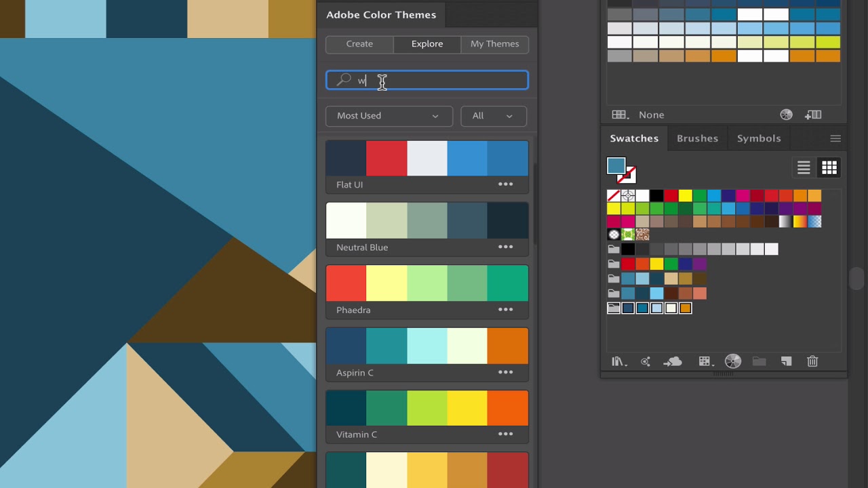Create a New Swatch in the Swatches panel

(786, 362)
